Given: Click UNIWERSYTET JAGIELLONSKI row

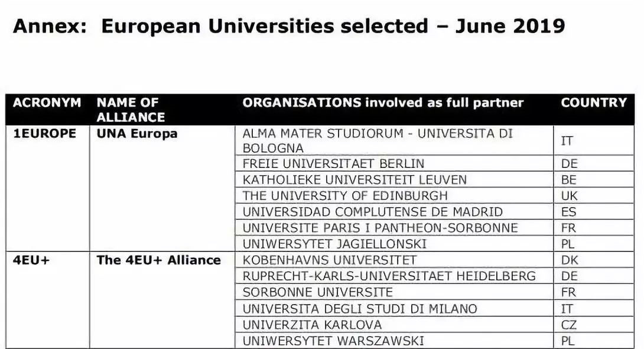Looking at the screenshot, I should (x=334, y=244).
